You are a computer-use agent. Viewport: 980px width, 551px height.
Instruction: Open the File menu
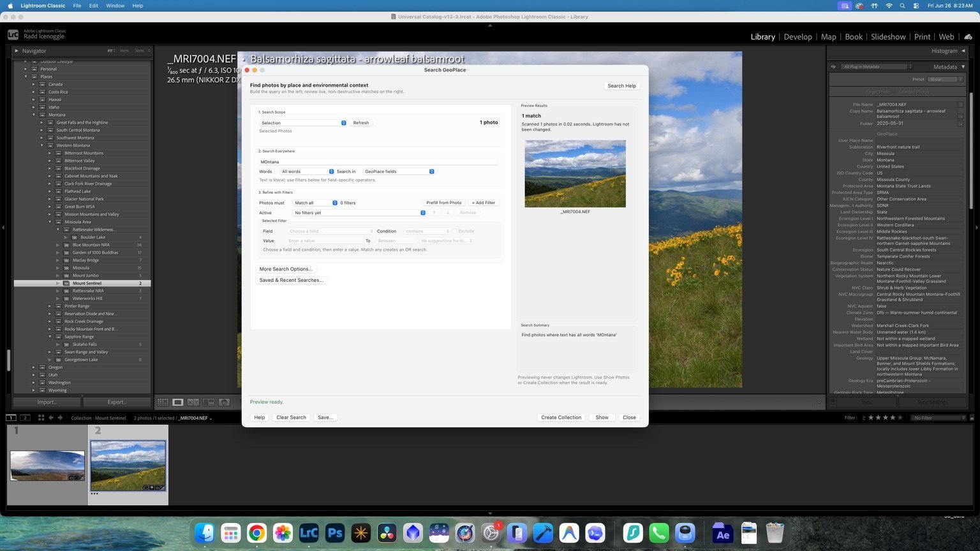(77, 6)
